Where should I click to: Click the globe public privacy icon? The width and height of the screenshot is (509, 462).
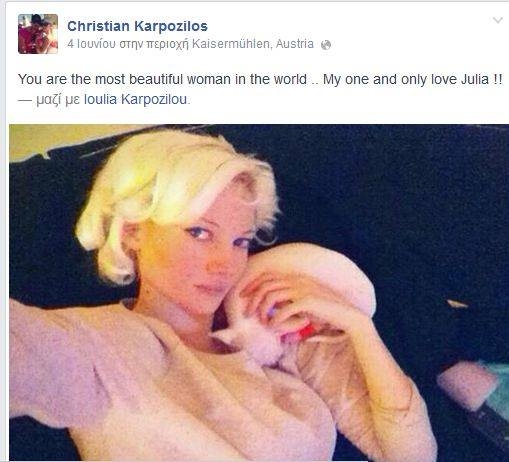[x=326, y=45]
